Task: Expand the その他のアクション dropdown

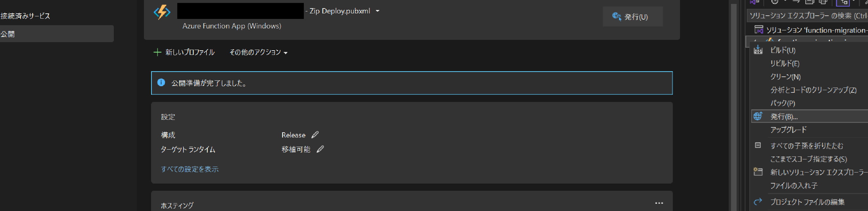Action: (258, 52)
